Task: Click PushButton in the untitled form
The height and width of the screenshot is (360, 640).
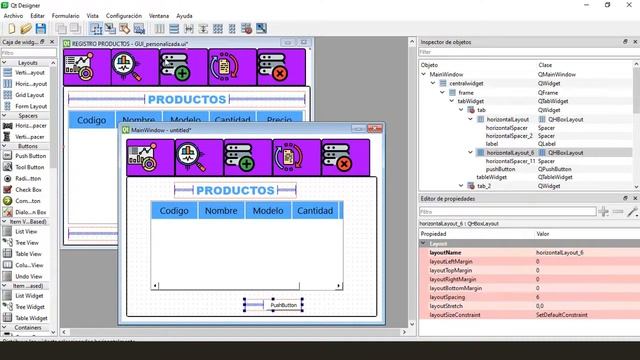Action: pyautogui.click(x=283, y=305)
